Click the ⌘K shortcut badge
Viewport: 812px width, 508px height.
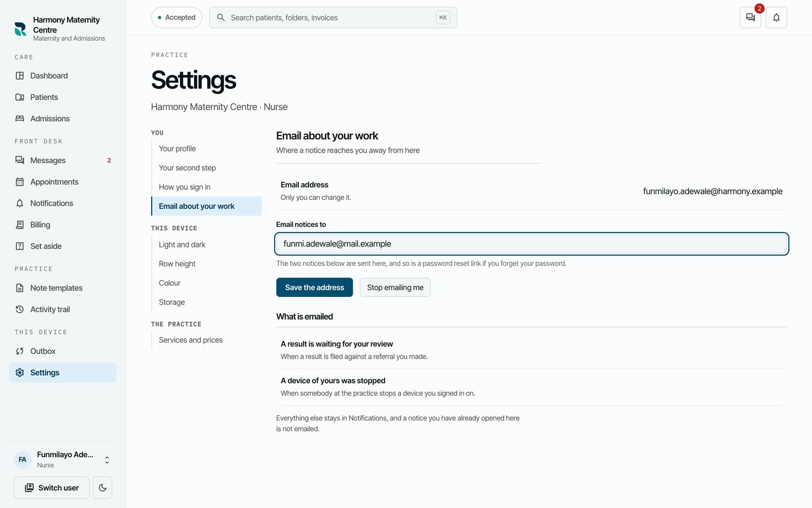[x=443, y=17]
